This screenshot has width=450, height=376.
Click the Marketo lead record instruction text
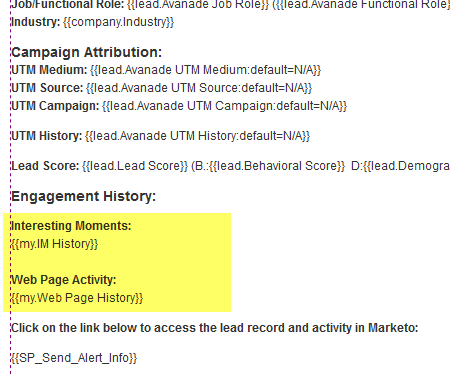tap(215, 328)
